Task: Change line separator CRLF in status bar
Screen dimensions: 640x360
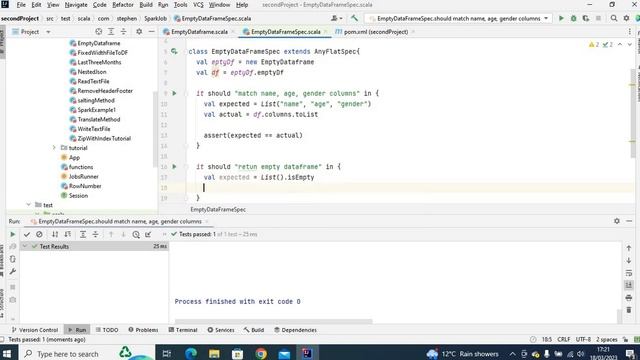Action: [563, 340]
